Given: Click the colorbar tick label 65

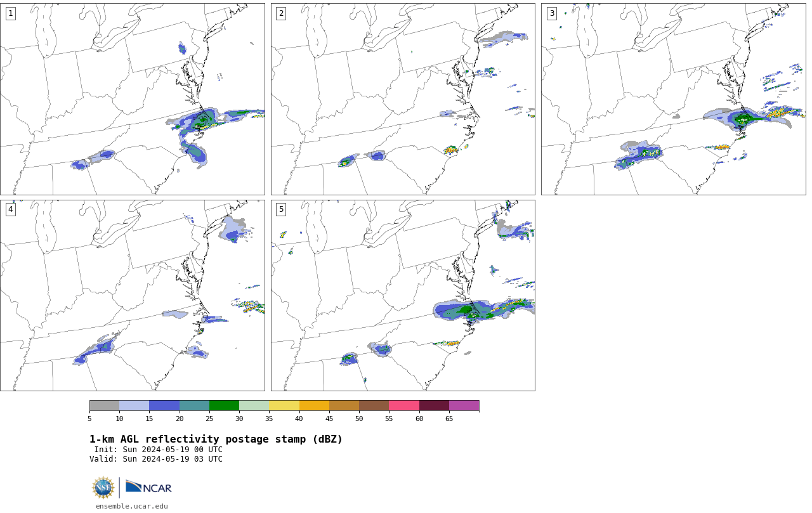Looking at the screenshot, I should pyautogui.click(x=449, y=419).
